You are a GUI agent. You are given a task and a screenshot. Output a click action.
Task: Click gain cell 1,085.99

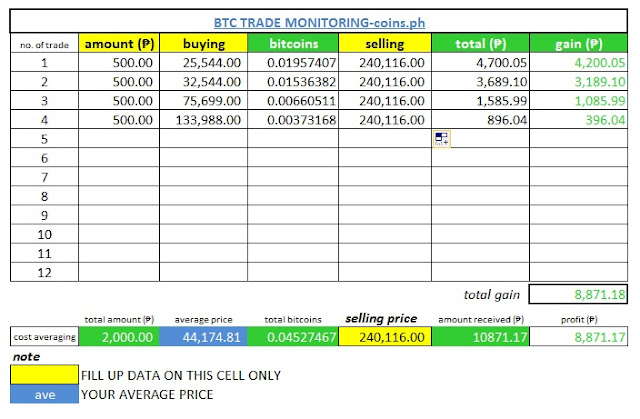tap(579, 100)
